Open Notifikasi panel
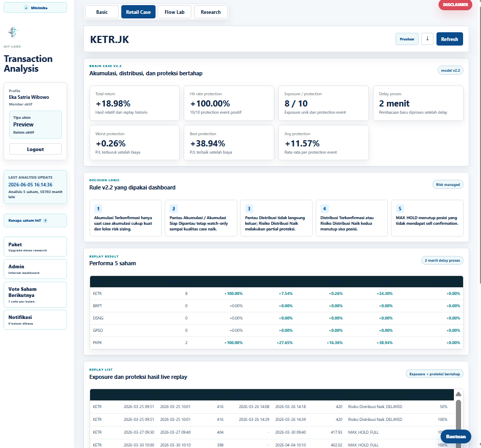Image resolution: width=481 pixels, height=448 pixels. [x=35, y=319]
